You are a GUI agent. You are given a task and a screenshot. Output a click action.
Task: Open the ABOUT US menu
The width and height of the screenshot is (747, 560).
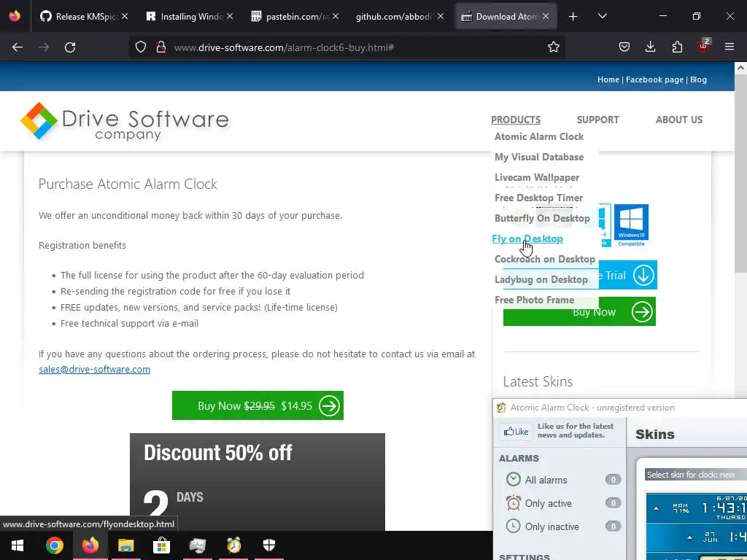pos(679,120)
